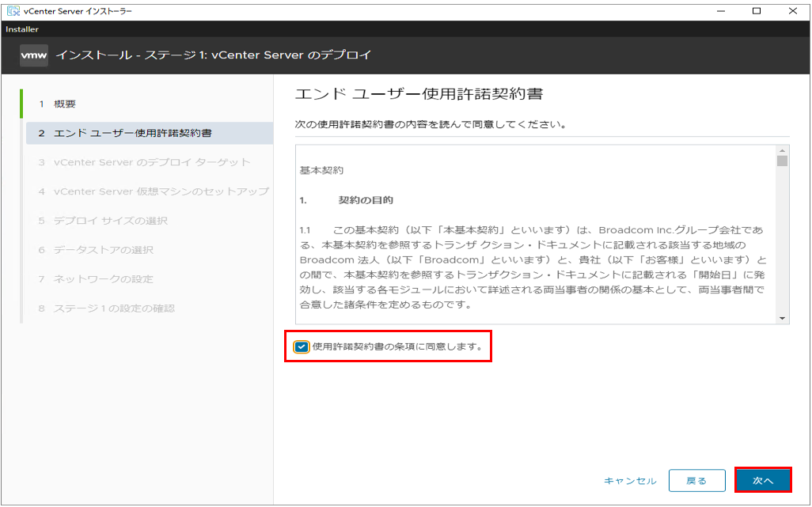
Task: Click the license text scrollbar down arrow
Action: 782,318
